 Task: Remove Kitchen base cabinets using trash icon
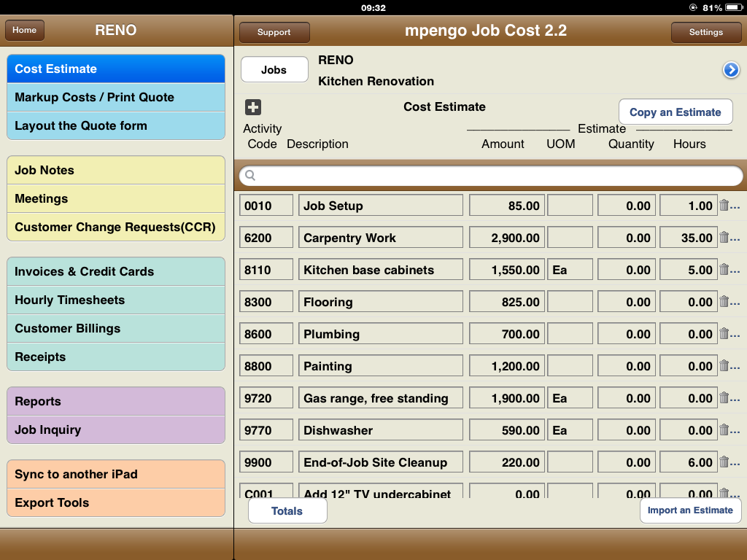point(724,270)
